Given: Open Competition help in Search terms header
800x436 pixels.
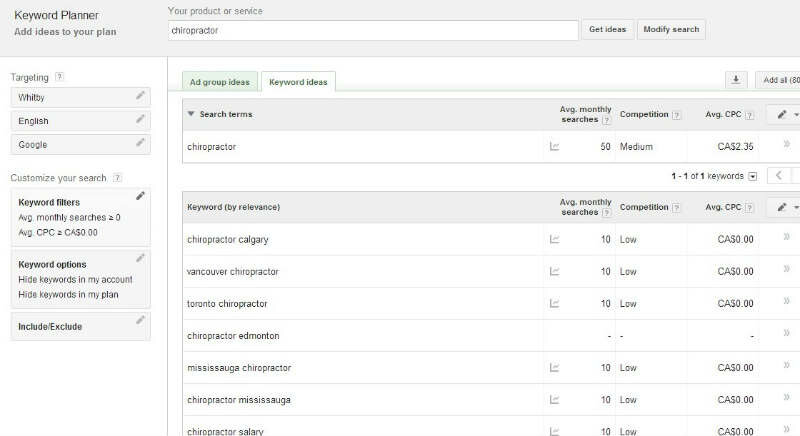Looking at the screenshot, I should point(677,115).
